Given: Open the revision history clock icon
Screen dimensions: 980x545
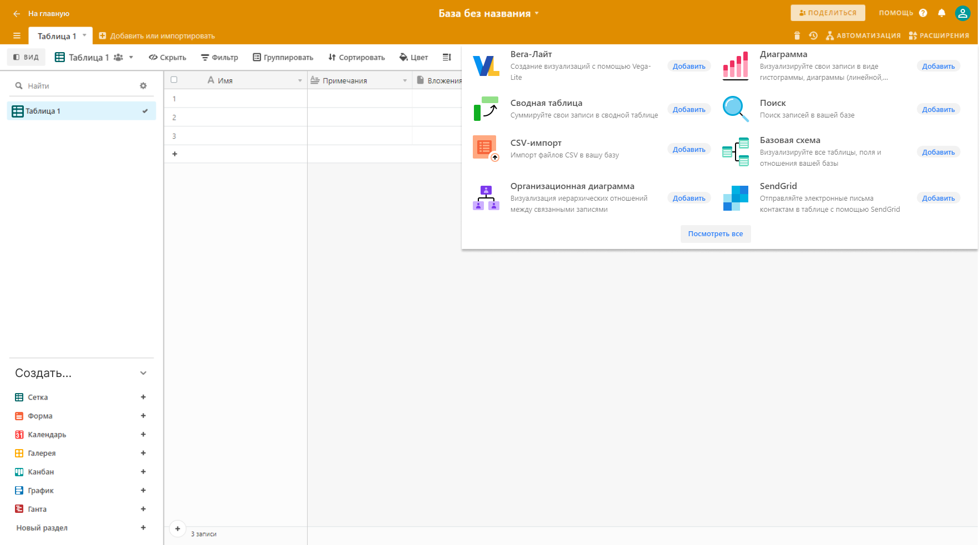Looking at the screenshot, I should [x=813, y=35].
